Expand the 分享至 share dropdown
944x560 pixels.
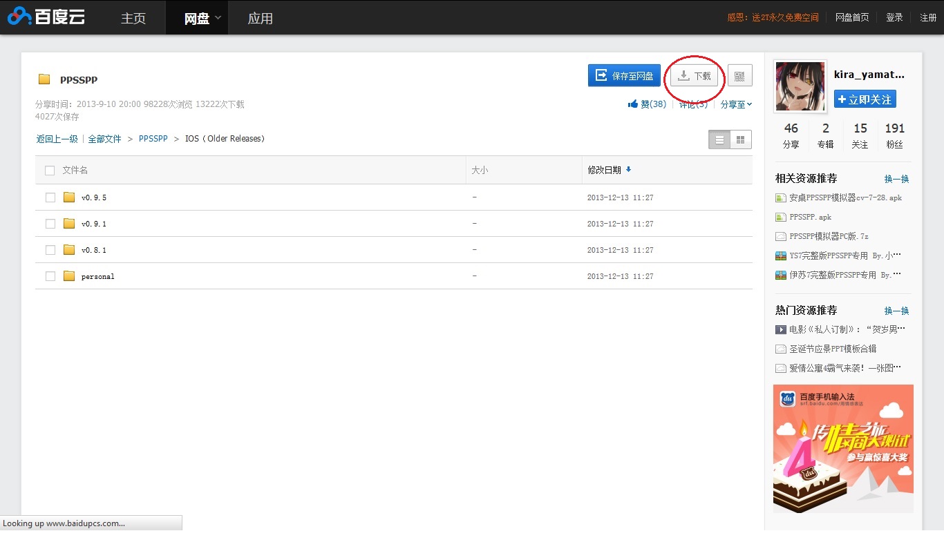[736, 104]
